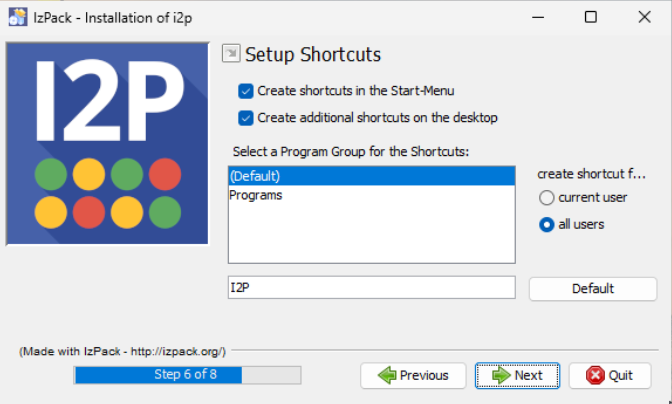Image resolution: width=672 pixels, height=404 pixels.
Task: Click the Setup Shortcuts arrow icon
Action: (231, 54)
